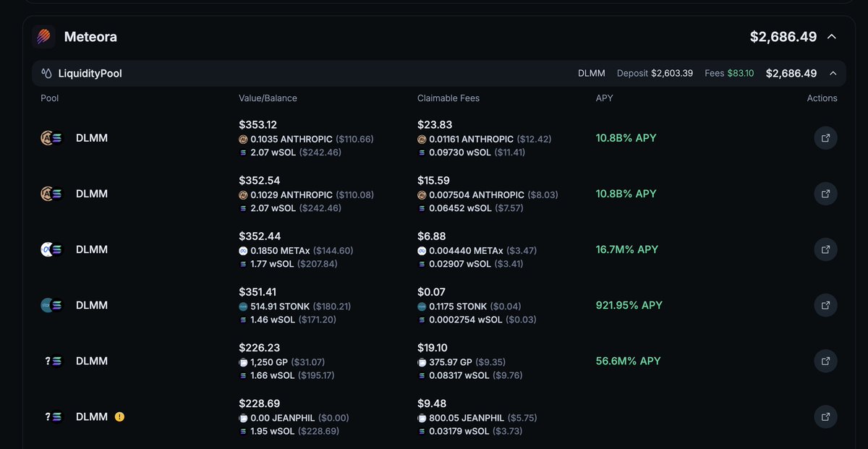Screen dimensions: 868x449
Task: Open external link for the $353.12 pool
Action: (x=826, y=138)
